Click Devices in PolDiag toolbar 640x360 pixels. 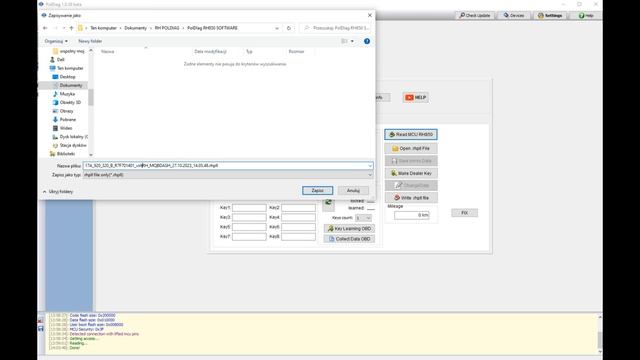514,16
